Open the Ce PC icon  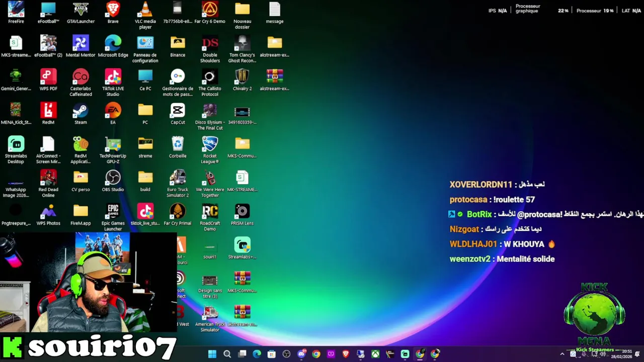tap(145, 80)
